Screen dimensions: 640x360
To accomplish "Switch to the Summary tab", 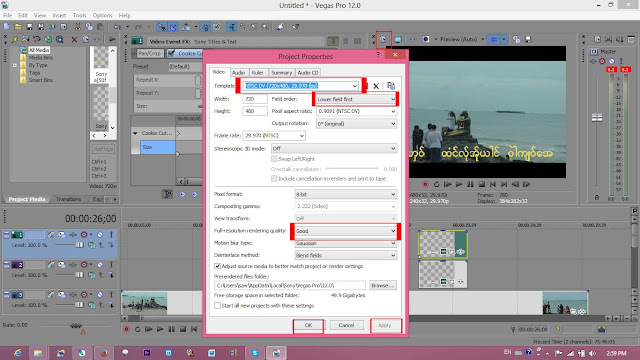I will tap(281, 72).
